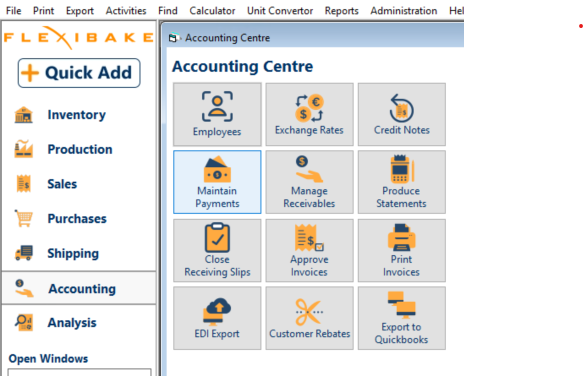This screenshot has width=584, height=376.
Task: Open Approve Invoices tile
Action: pos(310,250)
